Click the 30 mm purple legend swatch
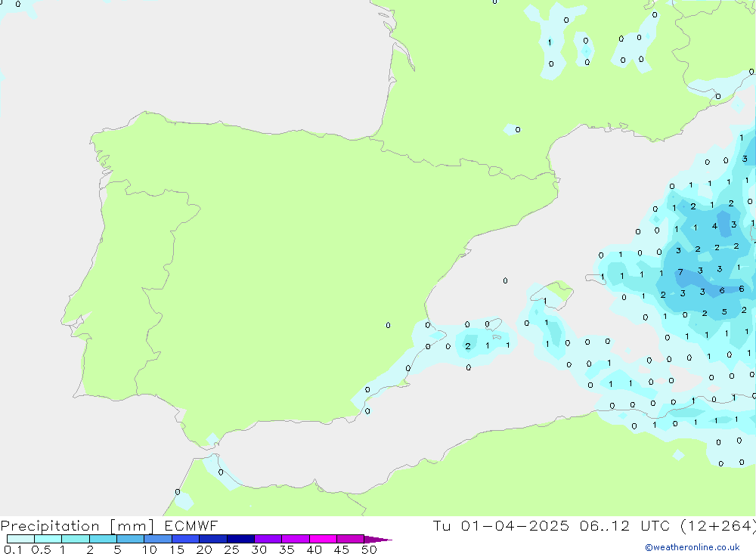The image size is (756, 554). click(x=268, y=539)
